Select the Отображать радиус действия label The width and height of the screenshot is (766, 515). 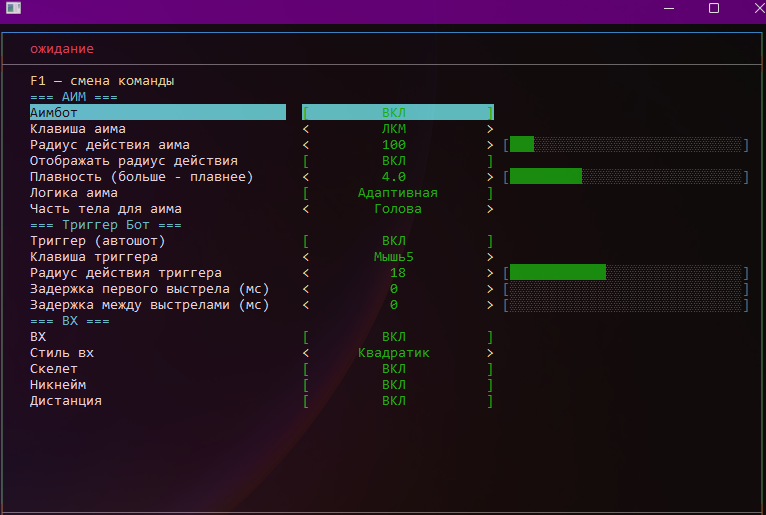click(134, 161)
